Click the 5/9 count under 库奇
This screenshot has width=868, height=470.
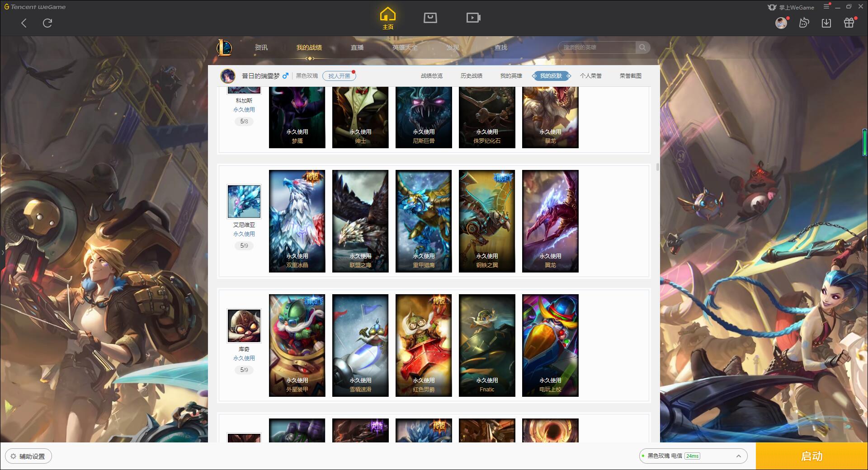pyautogui.click(x=244, y=370)
